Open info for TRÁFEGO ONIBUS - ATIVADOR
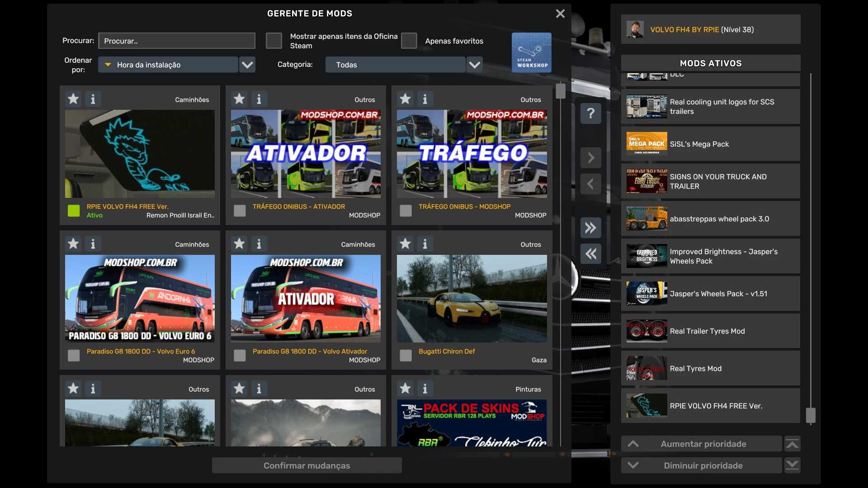Viewport: 868px width, 488px height. (x=259, y=99)
